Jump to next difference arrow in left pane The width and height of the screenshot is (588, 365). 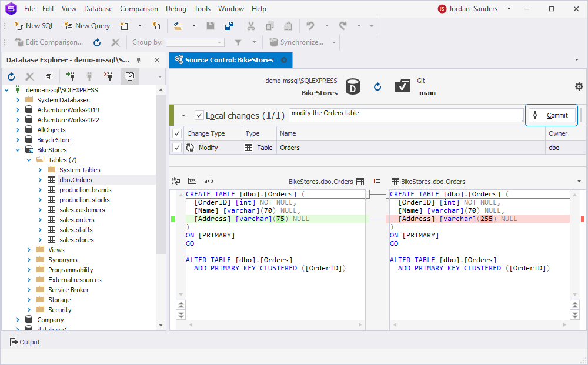click(x=181, y=315)
